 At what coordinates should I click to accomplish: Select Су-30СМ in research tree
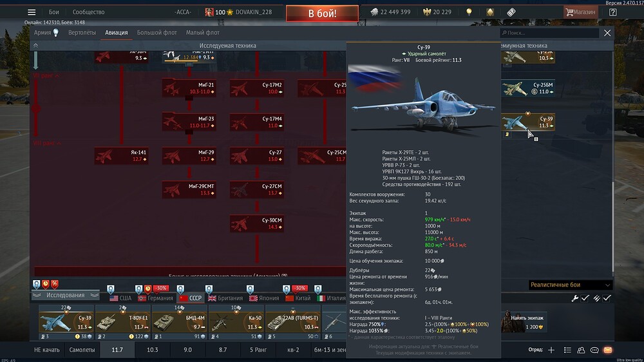pos(257,224)
